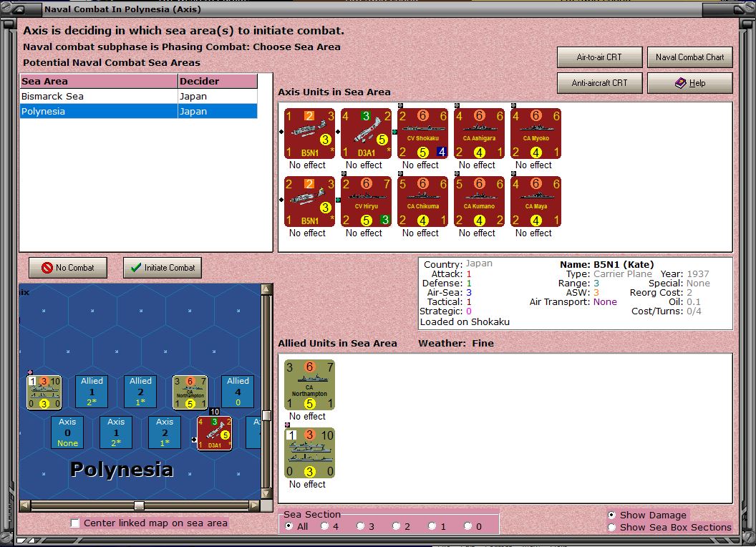The height and width of the screenshot is (547, 756).
Task: Click the convoy counter on the Polynesia map
Action: pyautogui.click(x=44, y=392)
